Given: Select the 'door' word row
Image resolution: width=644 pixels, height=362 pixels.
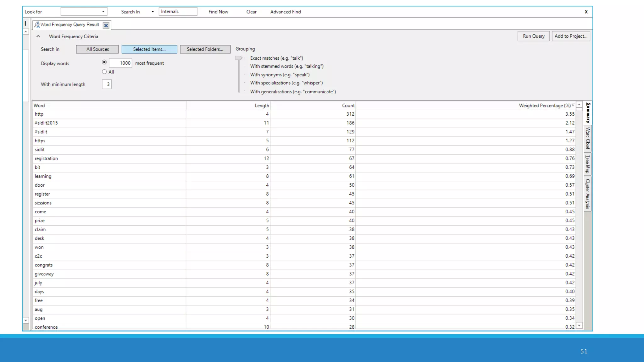Looking at the screenshot, I should click(x=304, y=185).
